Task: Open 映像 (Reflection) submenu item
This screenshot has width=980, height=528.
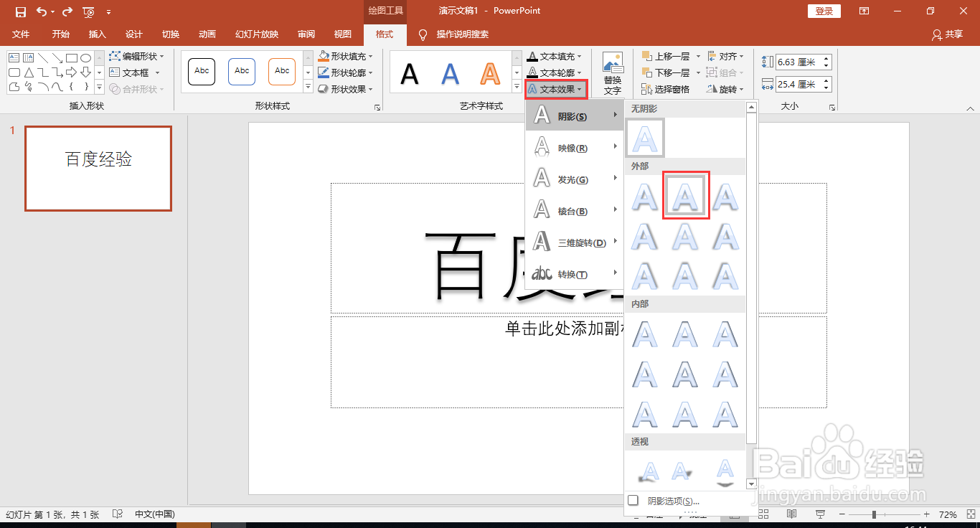Action: coord(574,148)
